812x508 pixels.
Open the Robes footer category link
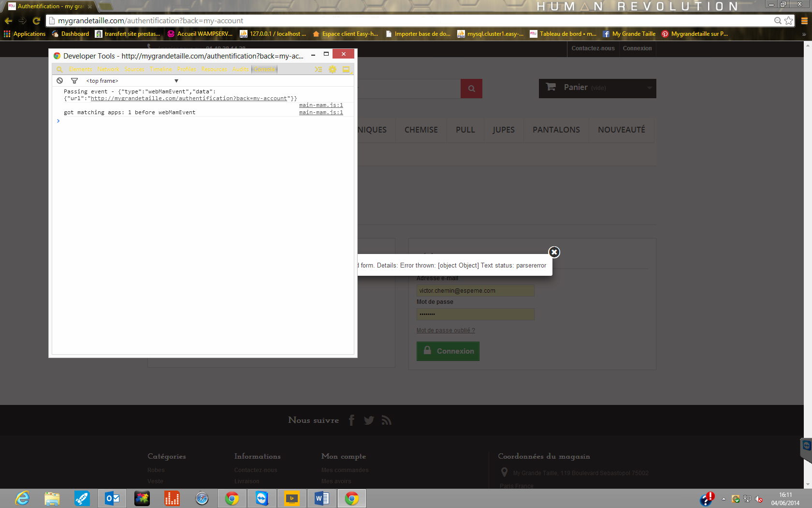156,470
